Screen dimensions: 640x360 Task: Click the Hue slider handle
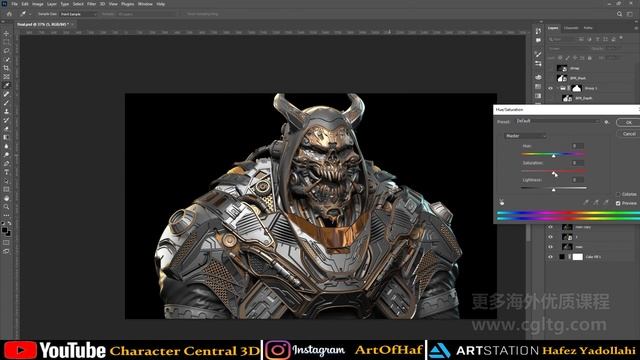click(x=553, y=156)
